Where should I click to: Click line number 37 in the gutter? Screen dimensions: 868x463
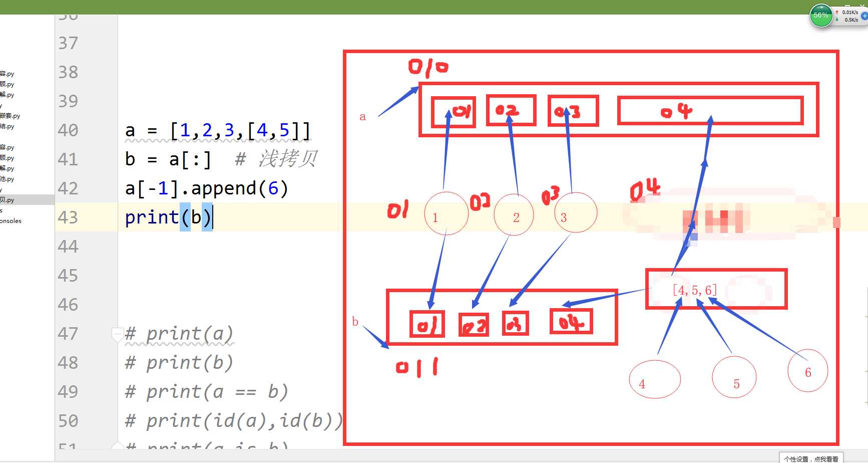[x=68, y=43]
